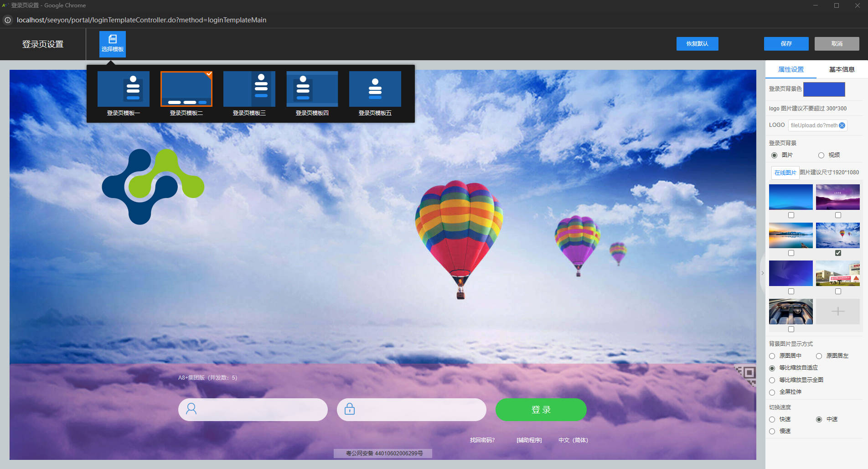Choose the 登录页模板四 template icon
The width and height of the screenshot is (868, 469).
[312, 89]
